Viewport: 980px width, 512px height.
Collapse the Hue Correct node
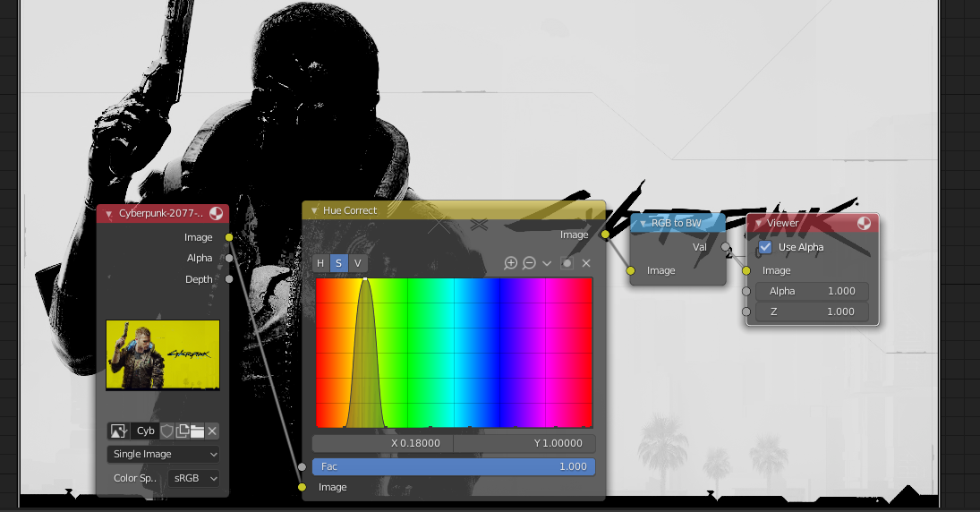pyautogui.click(x=314, y=210)
